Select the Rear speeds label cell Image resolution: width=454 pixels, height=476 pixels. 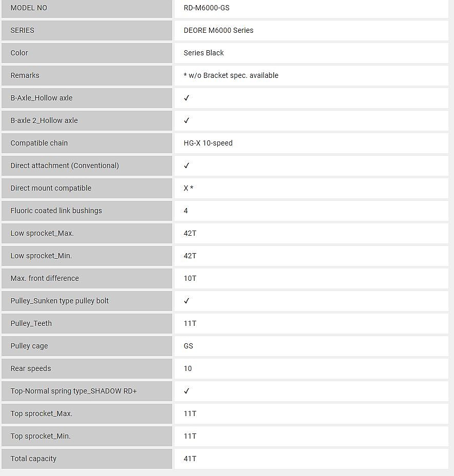(x=31, y=368)
